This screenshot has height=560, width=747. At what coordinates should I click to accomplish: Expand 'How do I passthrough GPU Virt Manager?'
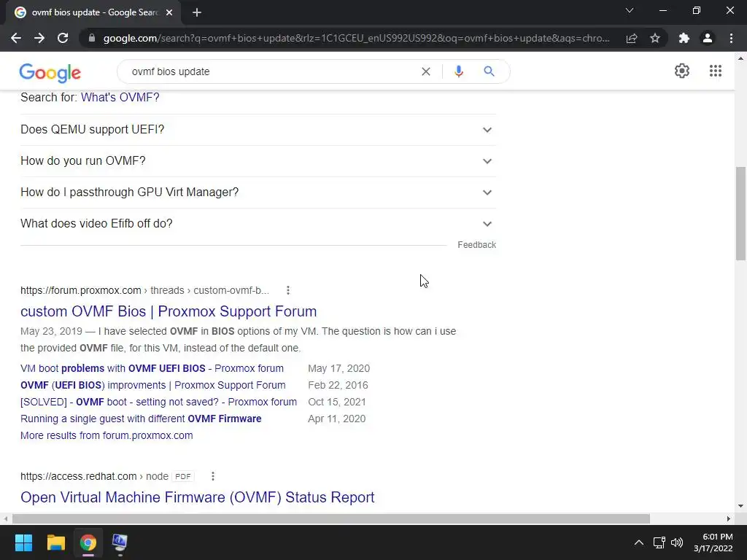click(258, 192)
